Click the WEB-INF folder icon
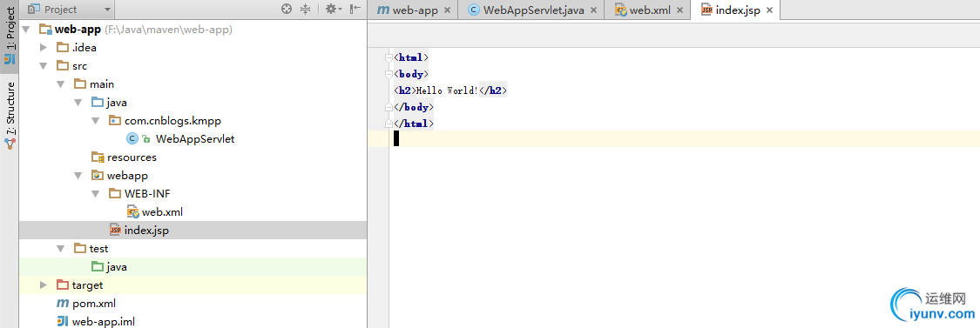980x328 pixels. (x=115, y=194)
